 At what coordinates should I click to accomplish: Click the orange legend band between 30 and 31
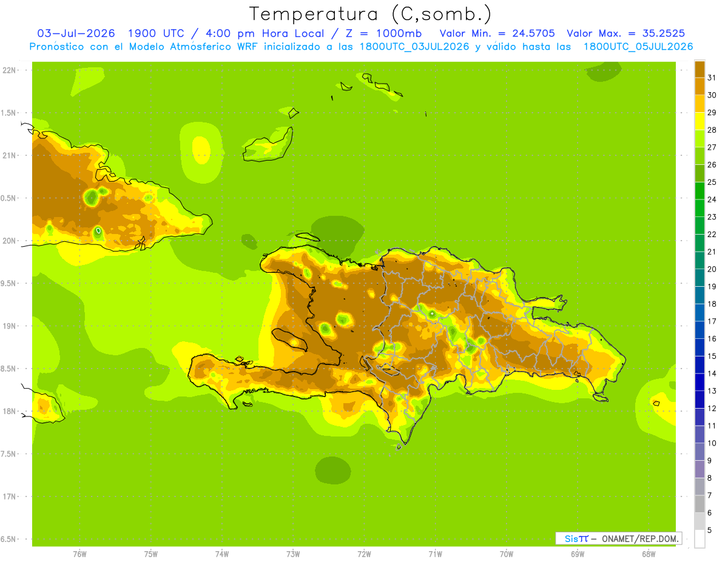point(699,86)
